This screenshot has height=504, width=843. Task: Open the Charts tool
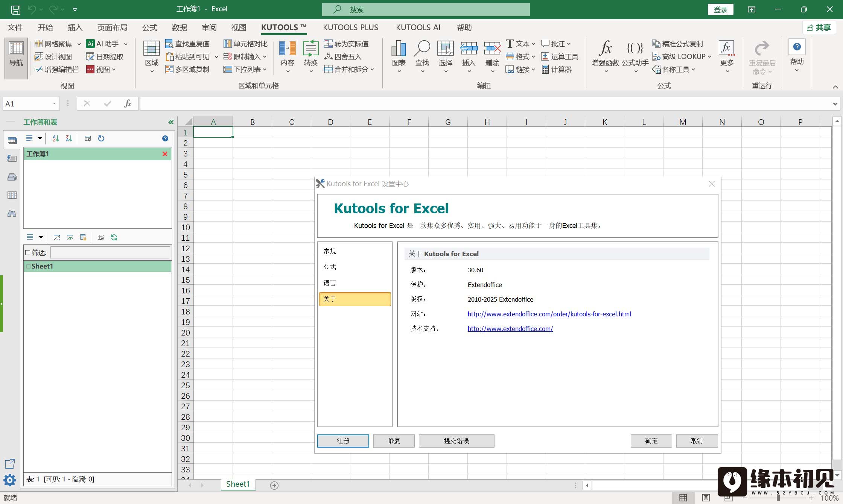(x=399, y=56)
